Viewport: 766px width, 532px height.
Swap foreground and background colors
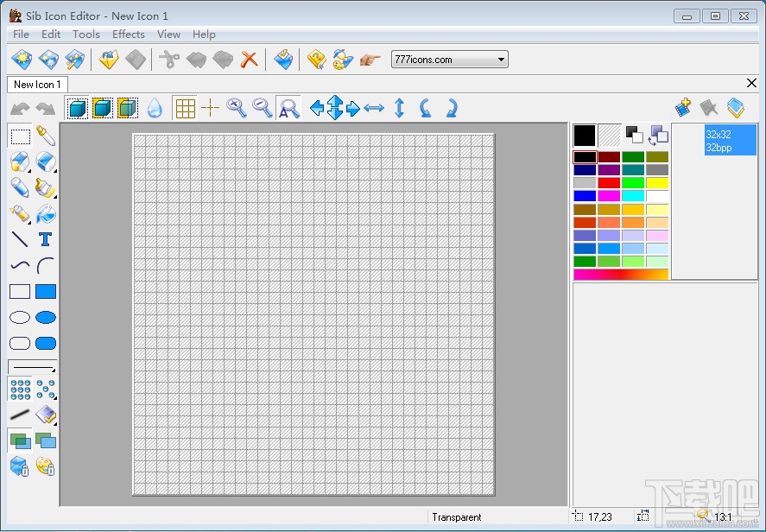(x=658, y=136)
